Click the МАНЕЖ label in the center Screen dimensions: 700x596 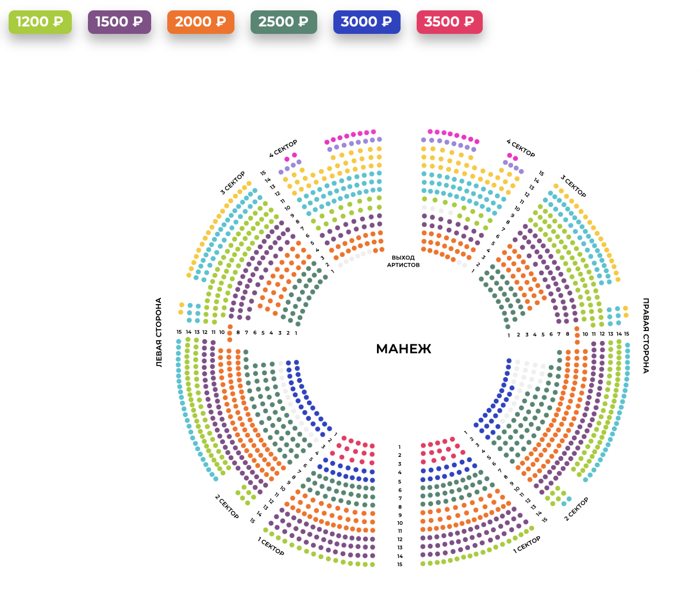[403, 349]
